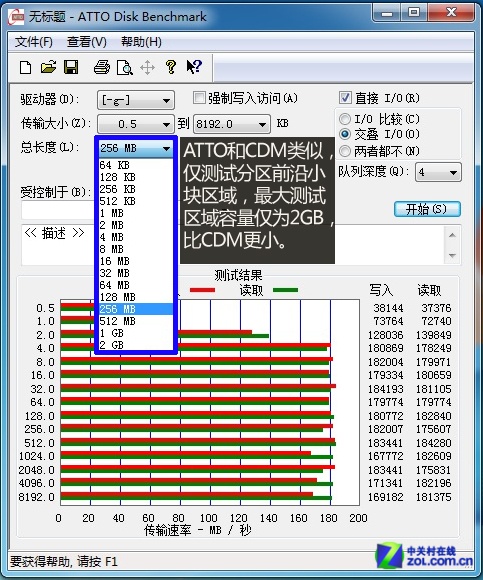Screen dimensions: 483x580
Task: Open the drive [-g-] dropdown
Action: tap(136, 100)
